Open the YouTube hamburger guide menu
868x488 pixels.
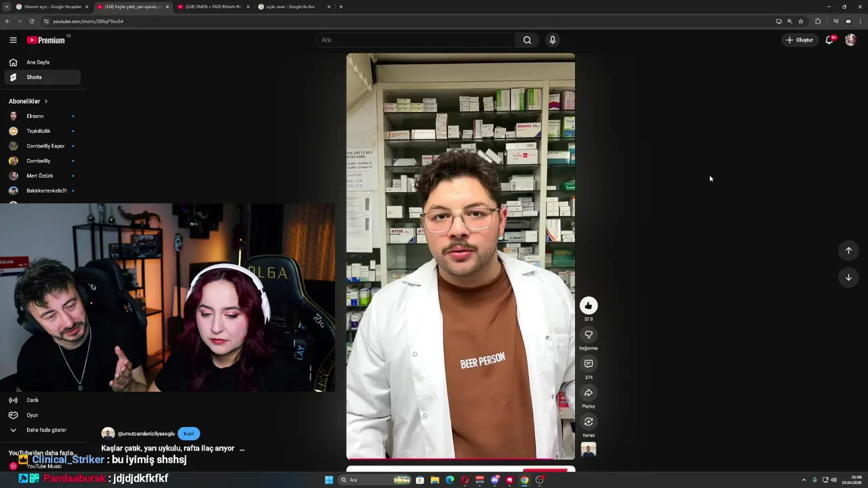[13, 40]
